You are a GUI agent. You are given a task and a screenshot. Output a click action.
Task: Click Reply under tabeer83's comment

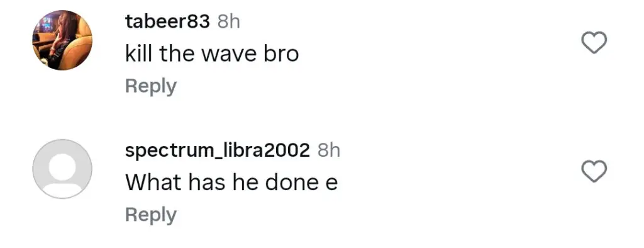point(151,87)
